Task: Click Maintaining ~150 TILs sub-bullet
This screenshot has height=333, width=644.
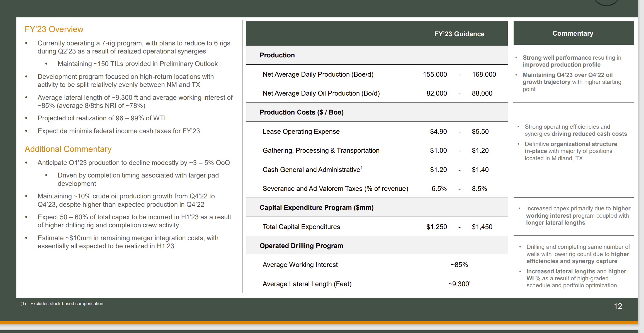Action: point(138,64)
